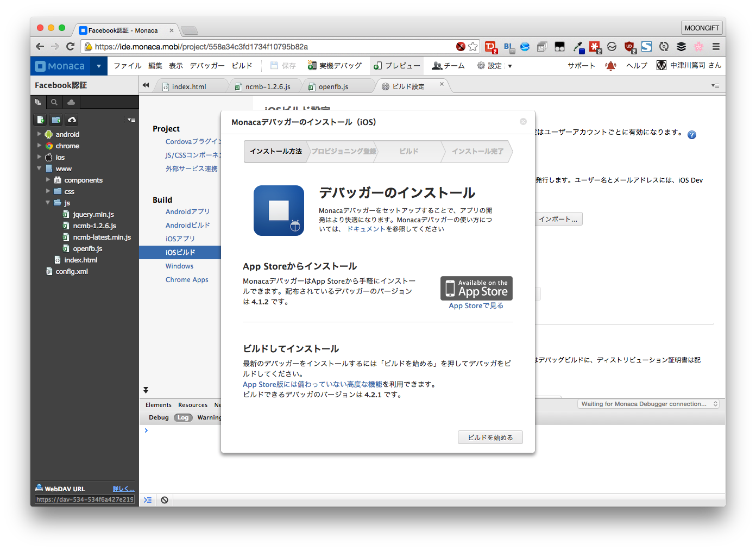Close the debugger install dialog
The image size is (756, 550).
tap(523, 122)
